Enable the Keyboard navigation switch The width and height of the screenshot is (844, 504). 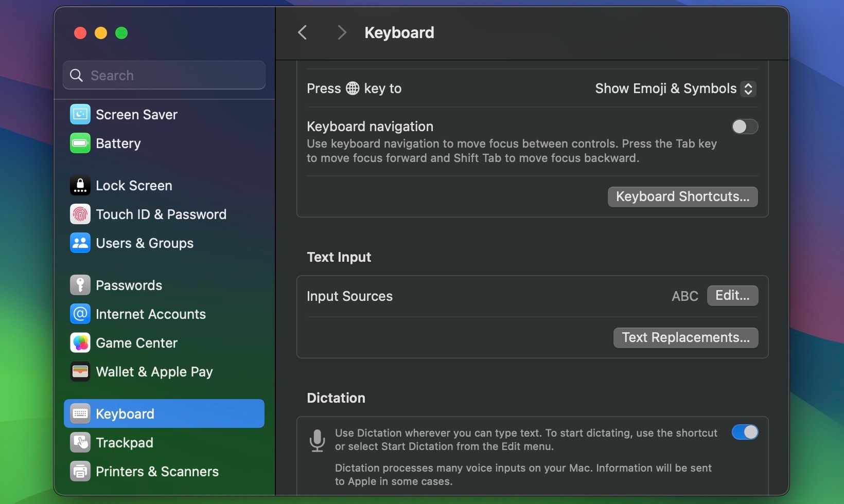[x=745, y=127]
